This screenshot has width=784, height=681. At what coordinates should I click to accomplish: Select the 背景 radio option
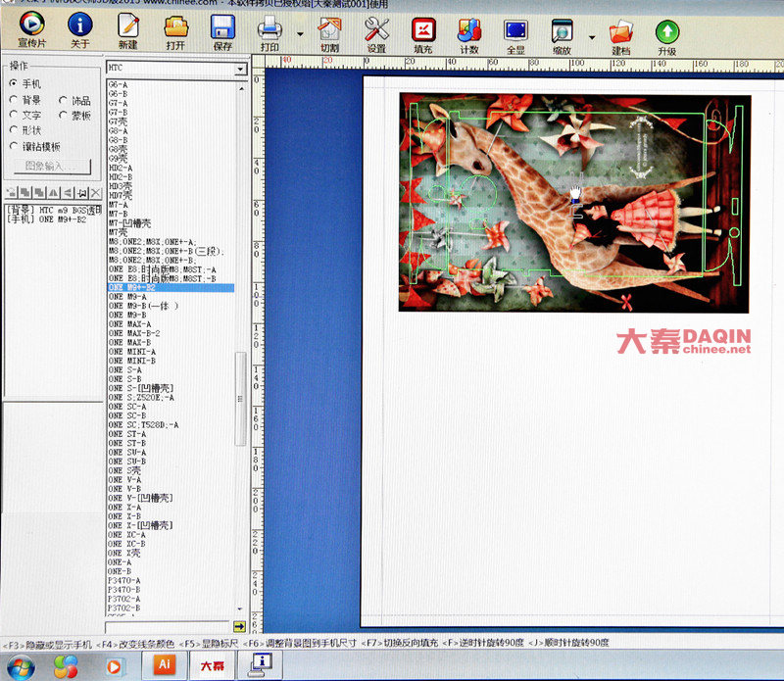pos(24,100)
